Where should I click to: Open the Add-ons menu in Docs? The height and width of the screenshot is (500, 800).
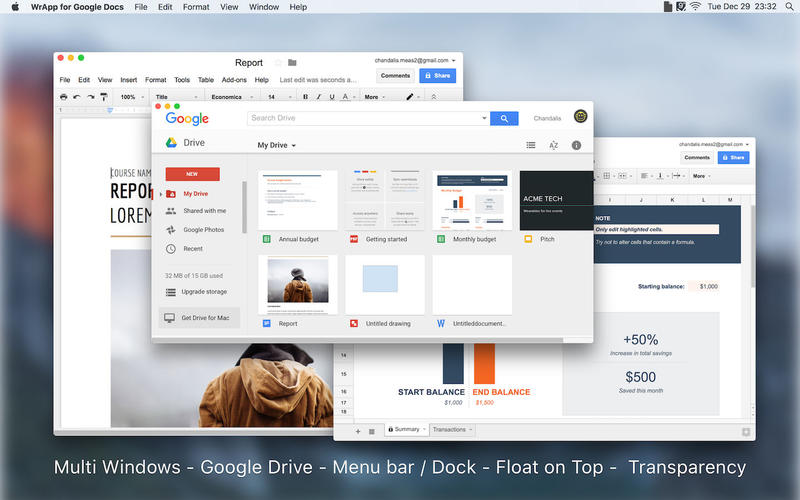(234, 80)
